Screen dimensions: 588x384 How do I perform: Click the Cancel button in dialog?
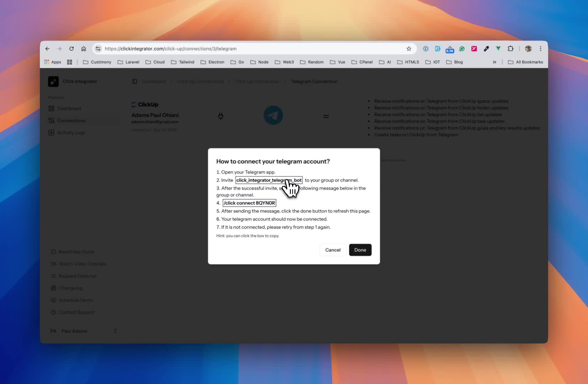point(333,250)
